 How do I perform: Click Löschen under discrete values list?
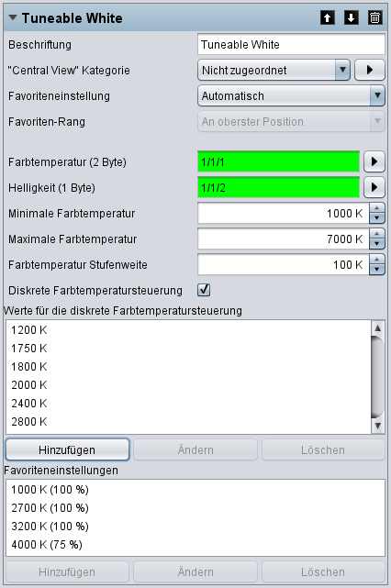323,449
